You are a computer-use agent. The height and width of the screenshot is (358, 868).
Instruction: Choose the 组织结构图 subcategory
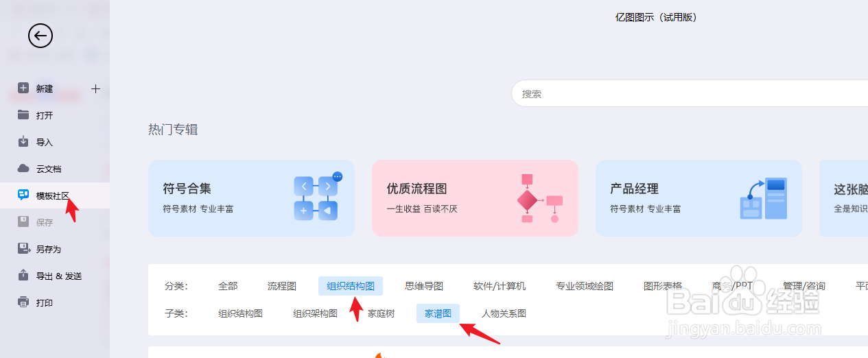241,313
